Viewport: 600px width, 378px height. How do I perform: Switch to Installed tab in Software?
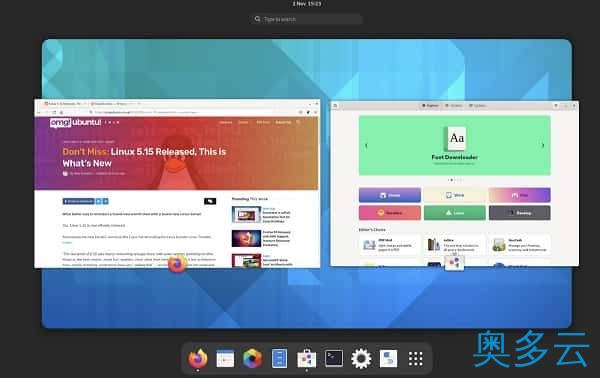(454, 106)
